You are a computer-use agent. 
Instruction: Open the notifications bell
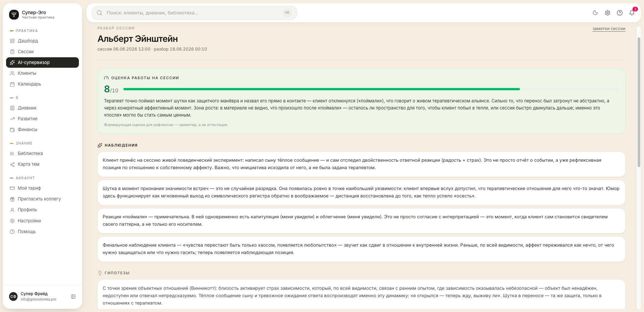[x=632, y=13]
